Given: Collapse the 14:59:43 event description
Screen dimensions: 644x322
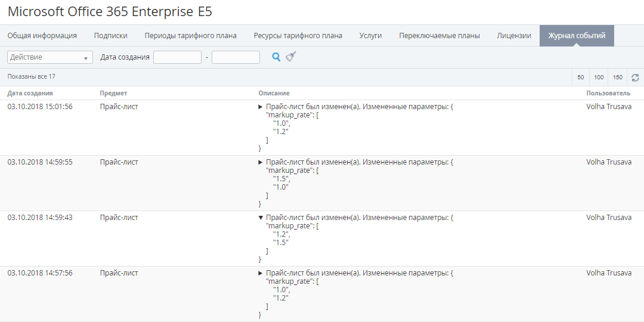Looking at the screenshot, I should click(x=261, y=218).
